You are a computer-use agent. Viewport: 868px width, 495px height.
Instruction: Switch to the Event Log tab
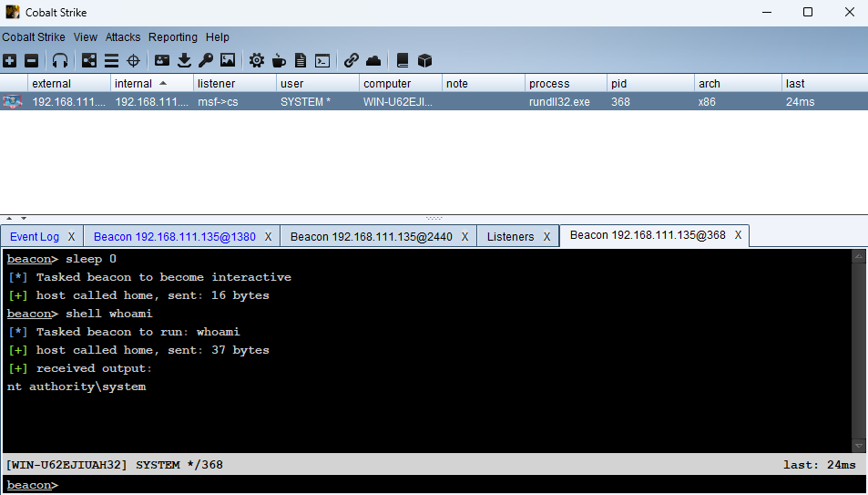pos(35,237)
